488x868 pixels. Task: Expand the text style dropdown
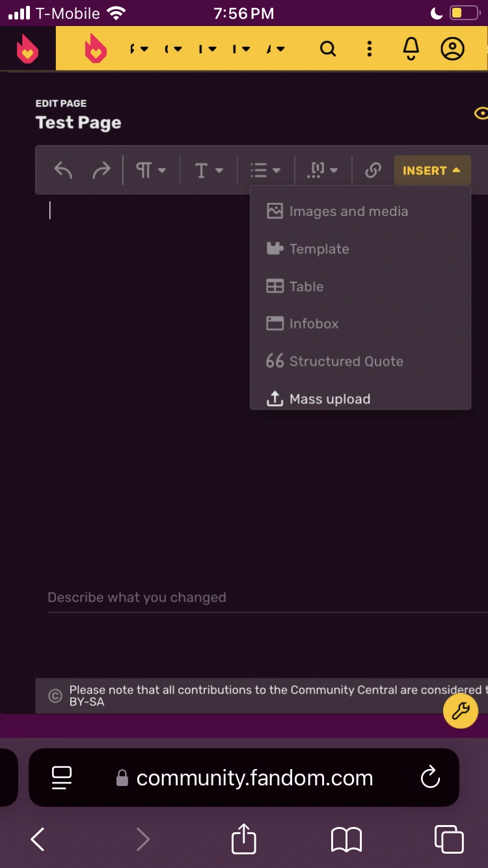(x=209, y=170)
